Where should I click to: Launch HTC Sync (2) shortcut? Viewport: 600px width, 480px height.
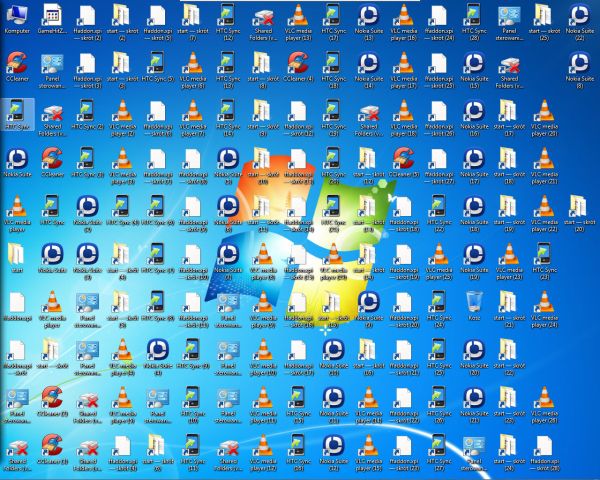click(x=88, y=116)
